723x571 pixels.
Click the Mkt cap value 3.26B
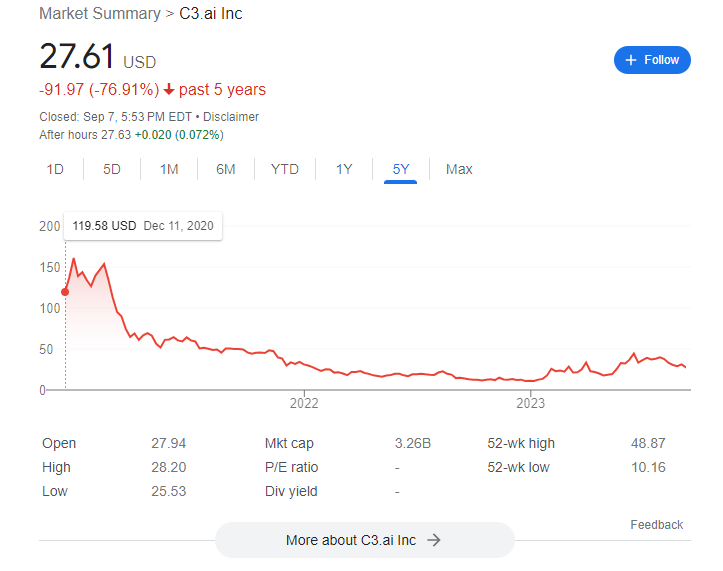pos(413,443)
